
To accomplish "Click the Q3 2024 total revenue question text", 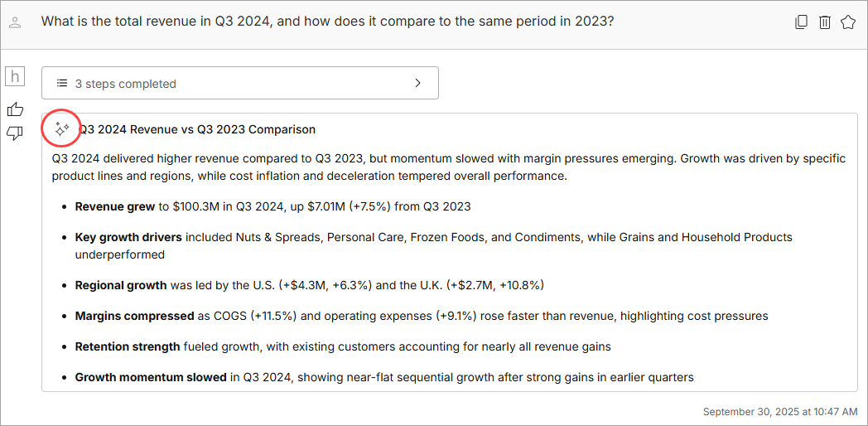I will click(327, 22).
